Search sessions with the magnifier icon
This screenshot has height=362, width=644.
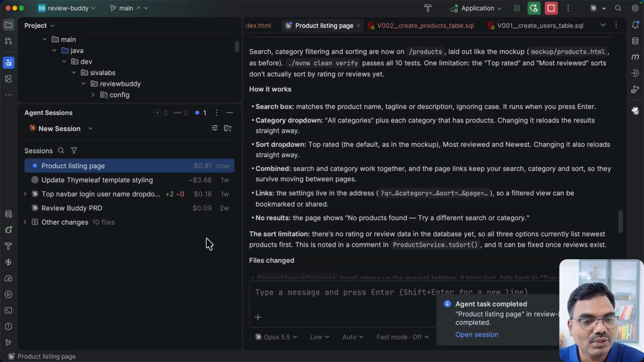[x=61, y=150]
